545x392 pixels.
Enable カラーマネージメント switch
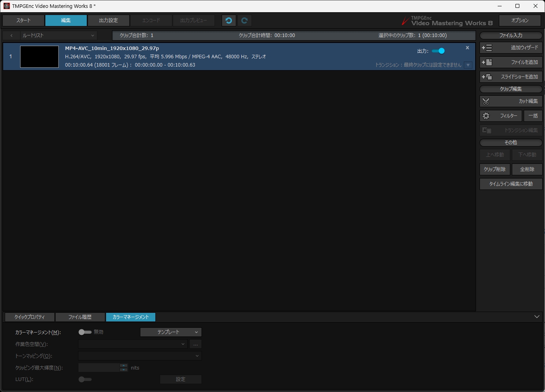coord(85,332)
